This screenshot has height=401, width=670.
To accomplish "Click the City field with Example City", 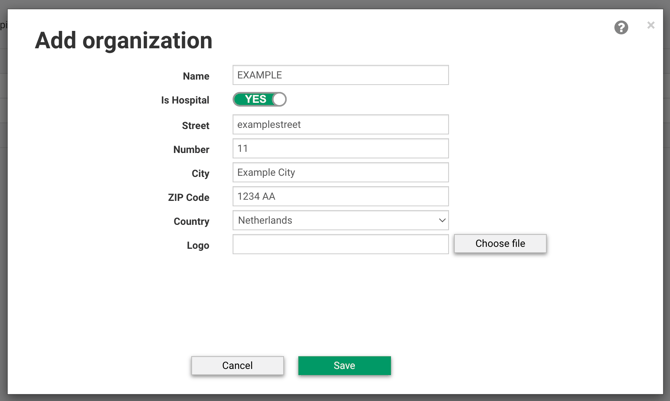I will pyautogui.click(x=340, y=173).
